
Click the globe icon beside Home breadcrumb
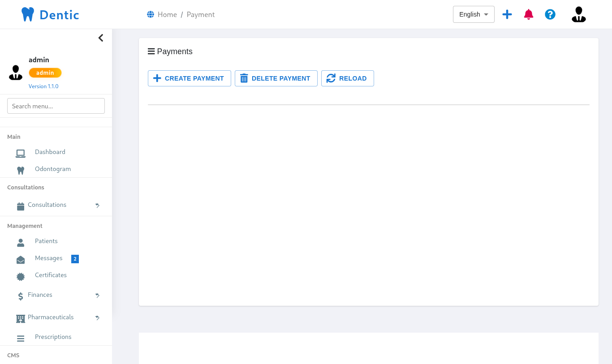(x=151, y=14)
